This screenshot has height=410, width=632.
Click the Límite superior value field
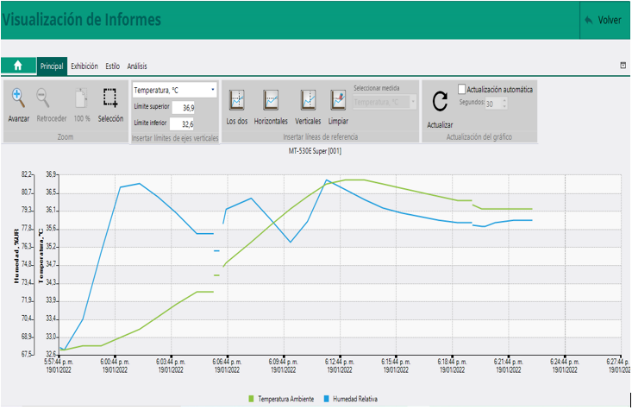[183, 107]
